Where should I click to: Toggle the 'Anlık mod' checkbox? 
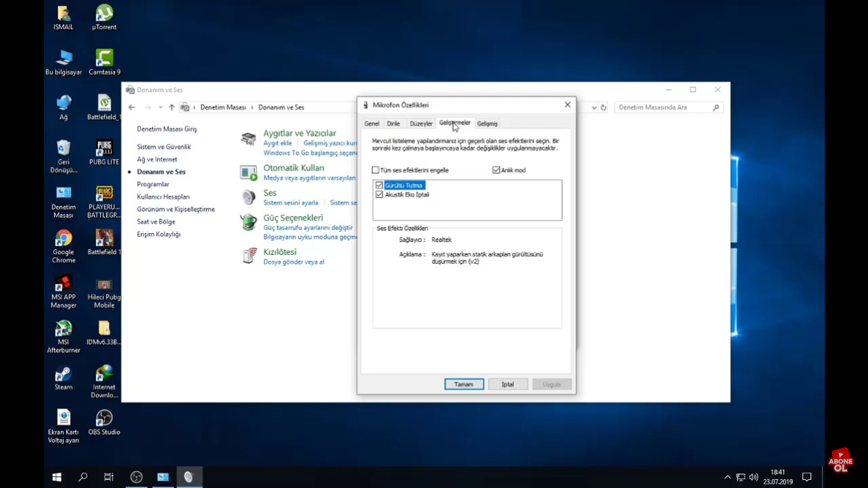(496, 170)
